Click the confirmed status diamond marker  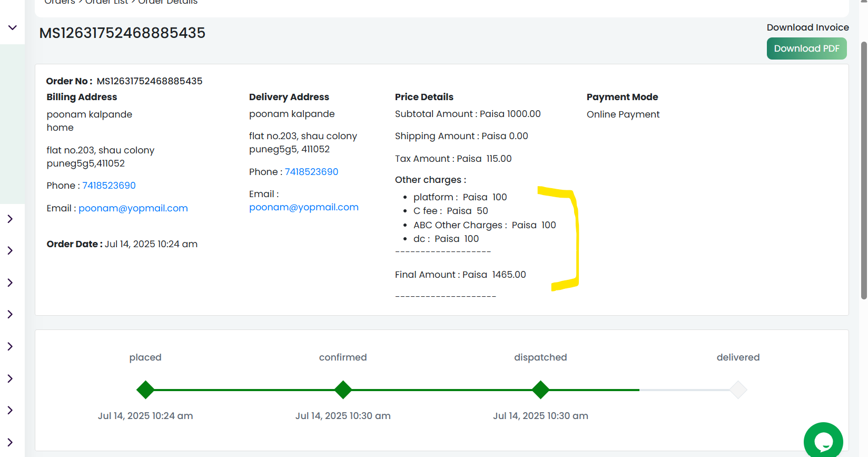(x=343, y=390)
